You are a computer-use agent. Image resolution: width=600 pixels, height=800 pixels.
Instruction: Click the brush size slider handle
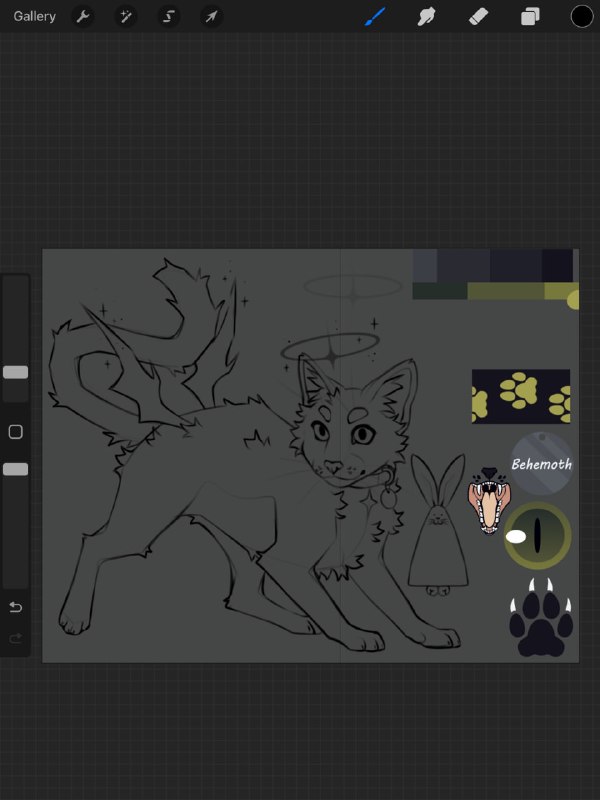coord(16,372)
